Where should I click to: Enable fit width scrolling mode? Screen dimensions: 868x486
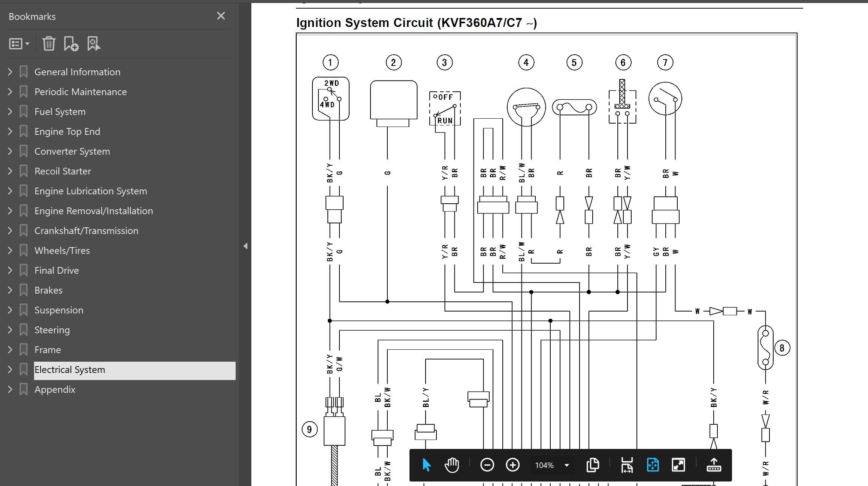point(627,465)
